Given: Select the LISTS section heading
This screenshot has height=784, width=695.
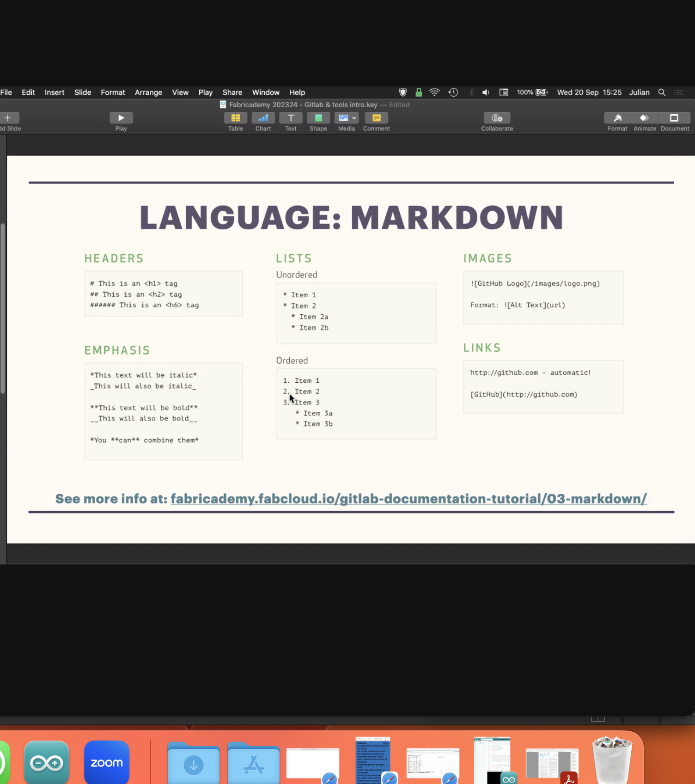Looking at the screenshot, I should (x=294, y=258).
